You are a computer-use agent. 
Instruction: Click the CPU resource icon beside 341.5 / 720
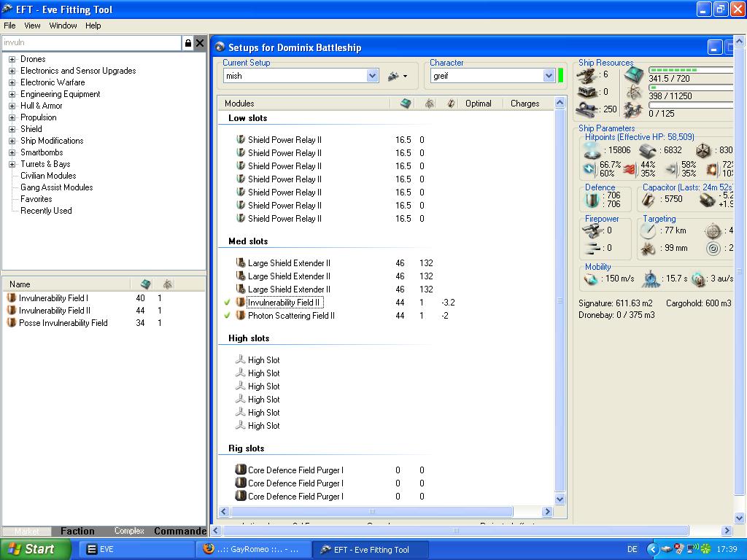(x=634, y=74)
